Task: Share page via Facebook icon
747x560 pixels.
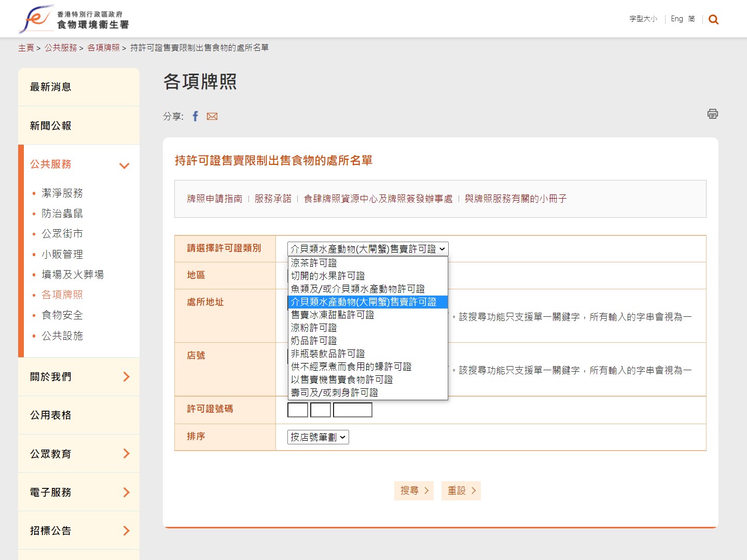Action: (195, 116)
